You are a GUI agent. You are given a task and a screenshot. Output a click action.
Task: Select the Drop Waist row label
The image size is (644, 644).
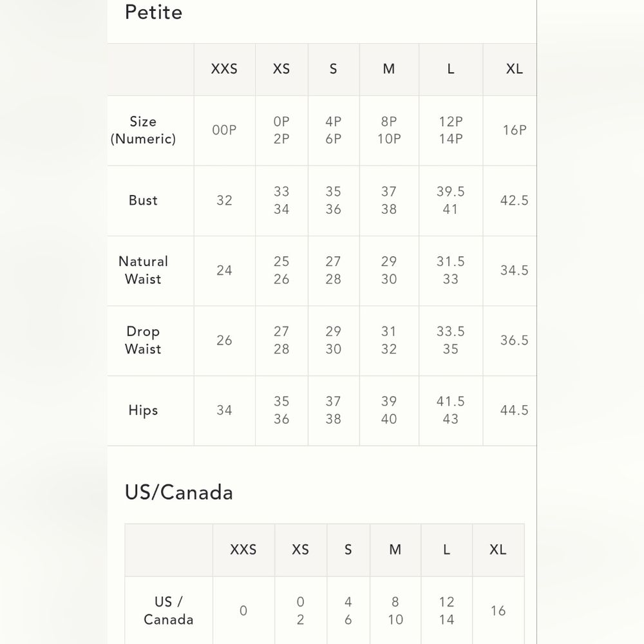coord(143,340)
